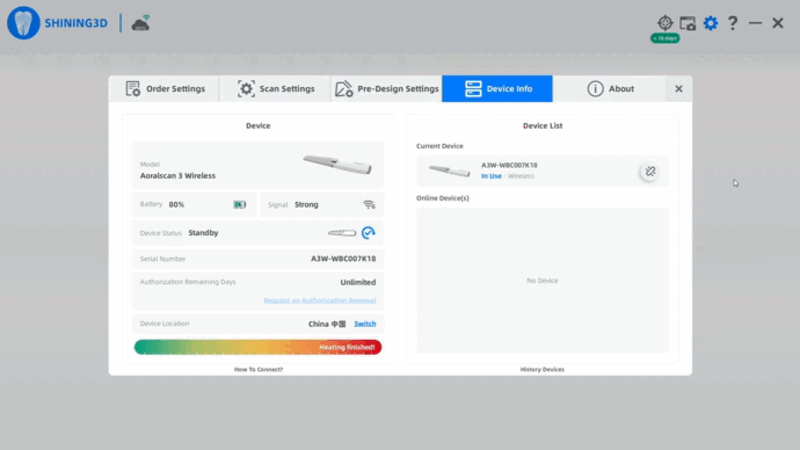The width and height of the screenshot is (800, 450).
Task: Click the In Use status label
Action: pyautogui.click(x=491, y=176)
